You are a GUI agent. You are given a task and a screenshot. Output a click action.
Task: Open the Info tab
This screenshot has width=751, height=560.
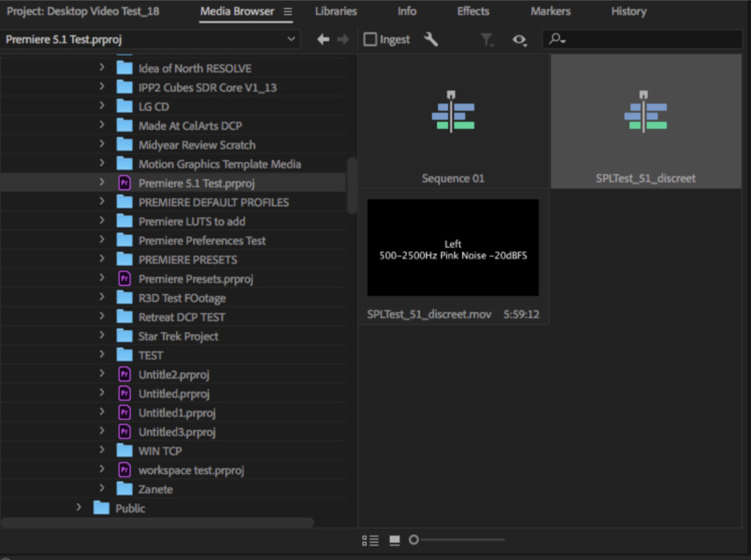click(x=406, y=12)
